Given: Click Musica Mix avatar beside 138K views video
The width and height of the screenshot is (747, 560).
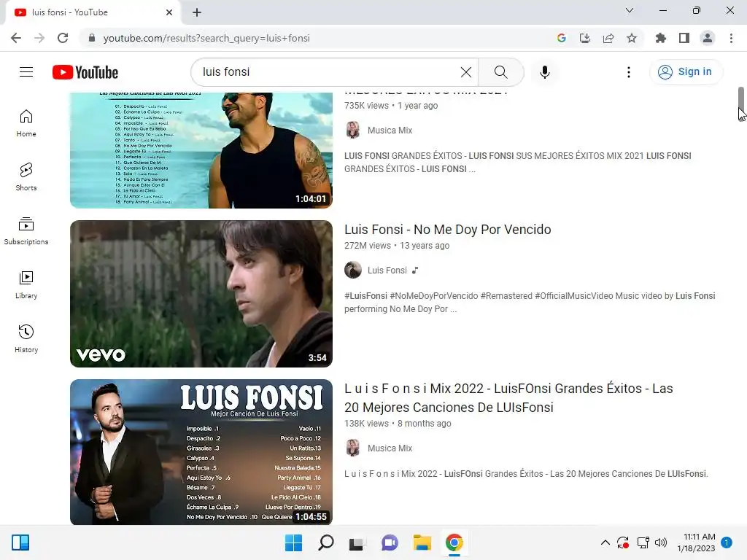Looking at the screenshot, I should [353, 448].
